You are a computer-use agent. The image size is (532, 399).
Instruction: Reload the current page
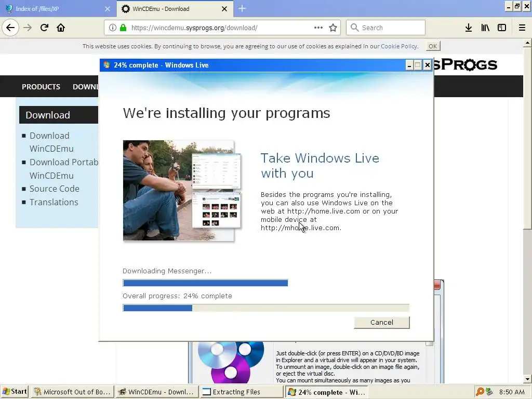(44, 28)
